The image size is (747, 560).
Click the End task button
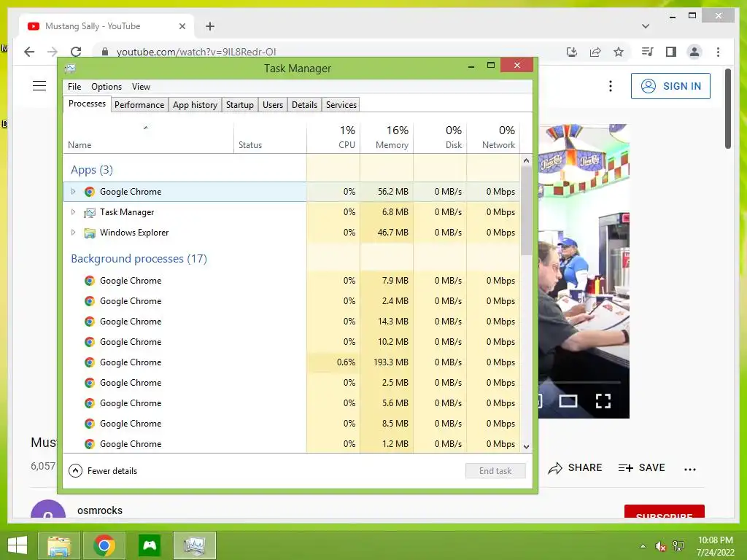(x=495, y=471)
